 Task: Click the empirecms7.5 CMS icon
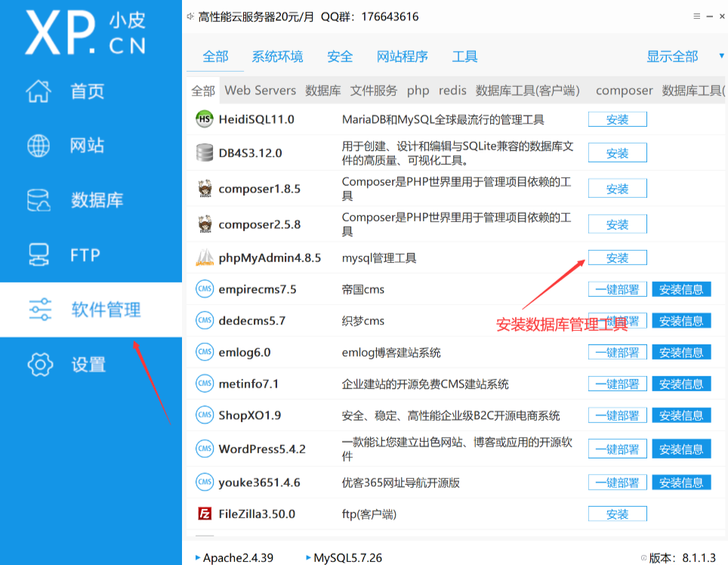(x=205, y=289)
